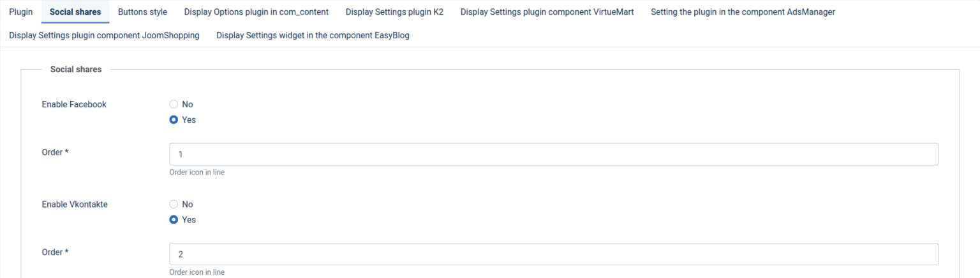Screen dimensions: 980x278
Task: Click the Enable Vkontakte label
Action: (75, 205)
